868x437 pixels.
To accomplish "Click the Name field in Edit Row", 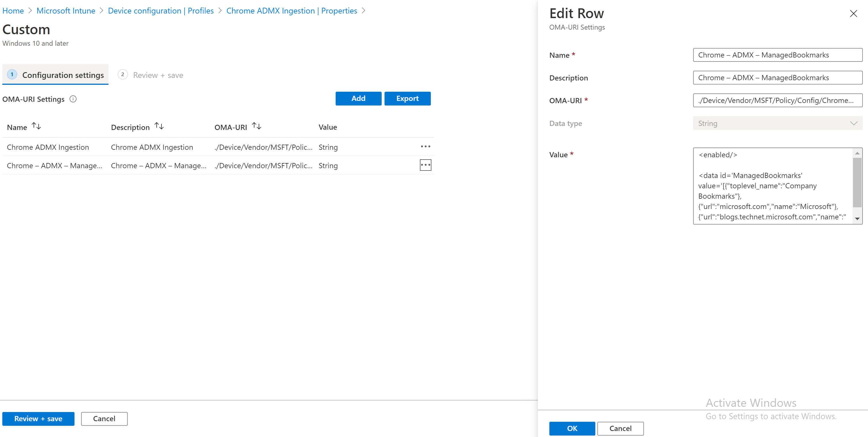I will (777, 55).
